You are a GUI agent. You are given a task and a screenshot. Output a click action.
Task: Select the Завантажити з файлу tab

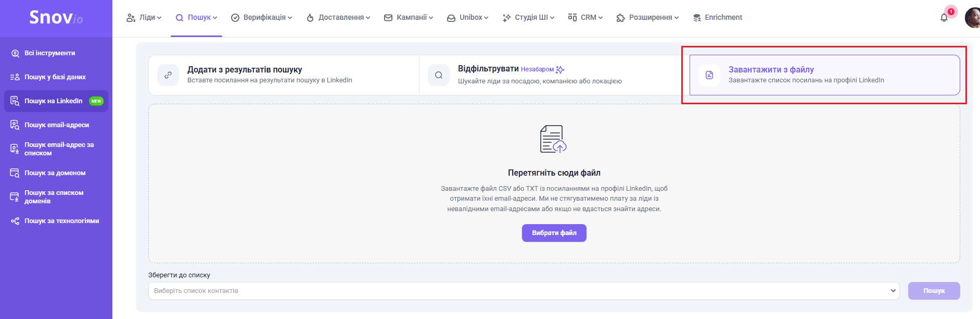[825, 75]
